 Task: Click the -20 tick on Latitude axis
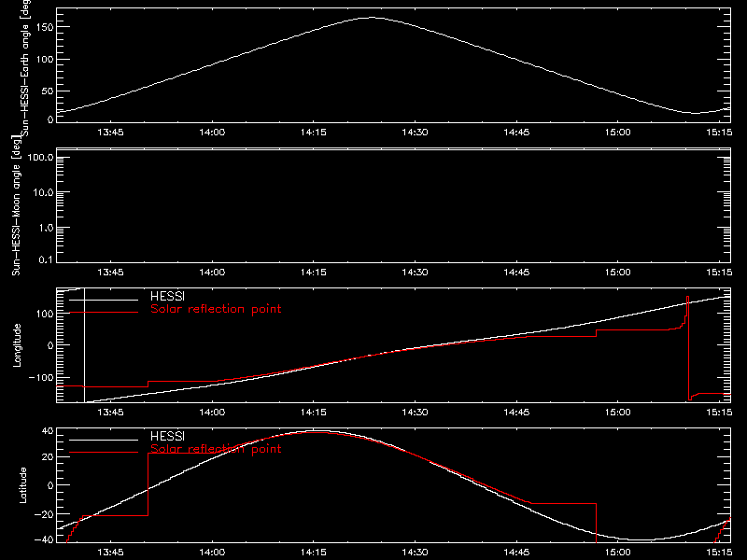point(44,514)
